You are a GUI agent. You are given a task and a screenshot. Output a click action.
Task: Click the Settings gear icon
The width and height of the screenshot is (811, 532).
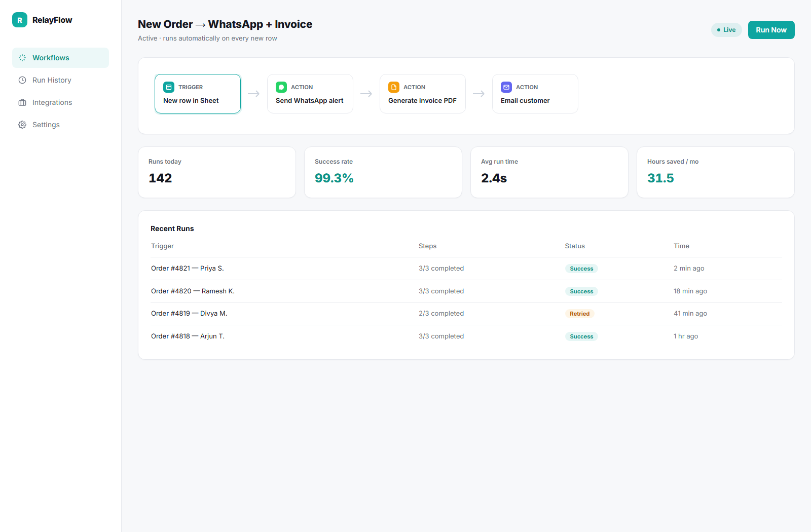pos(22,125)
